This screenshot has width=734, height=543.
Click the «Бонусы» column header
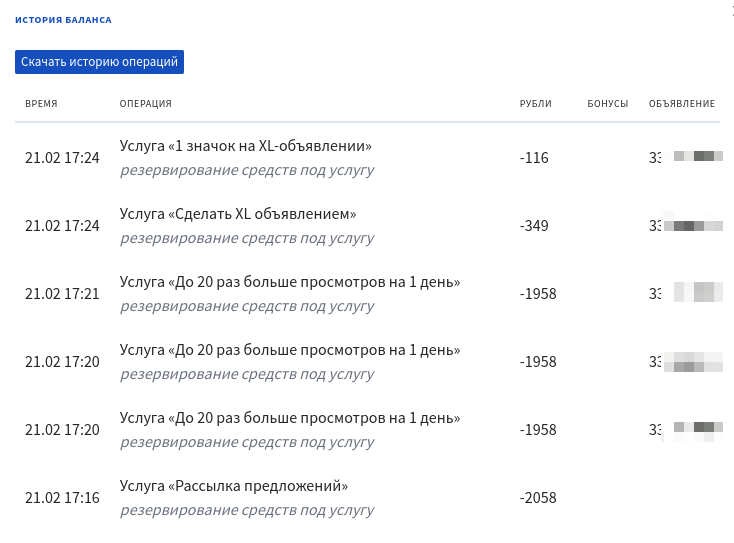click(607, 104)
